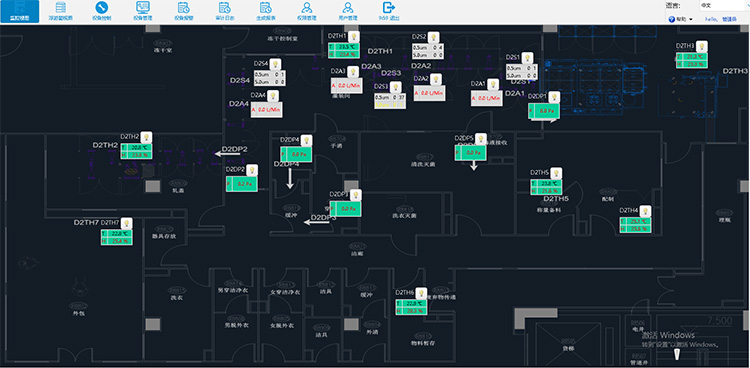The image size is (750, 368).
Task: Toggle the D2S4 light bulb indicator
Action: point(276,64)
